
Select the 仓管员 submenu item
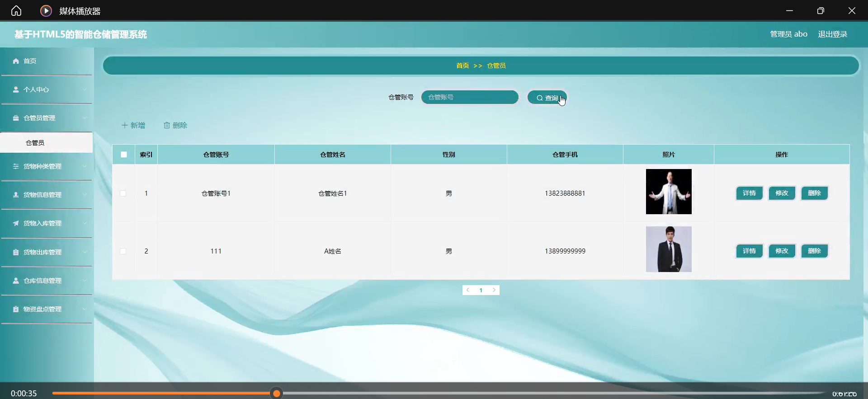coord(47,143)
